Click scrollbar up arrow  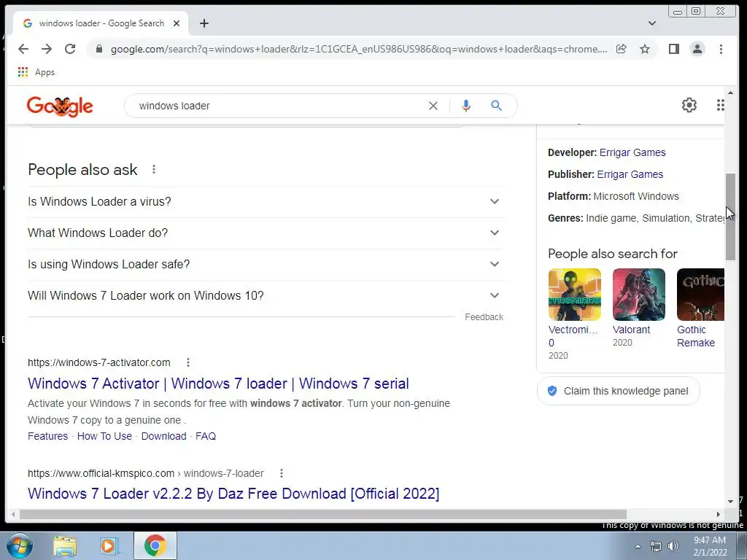point(730,93)
